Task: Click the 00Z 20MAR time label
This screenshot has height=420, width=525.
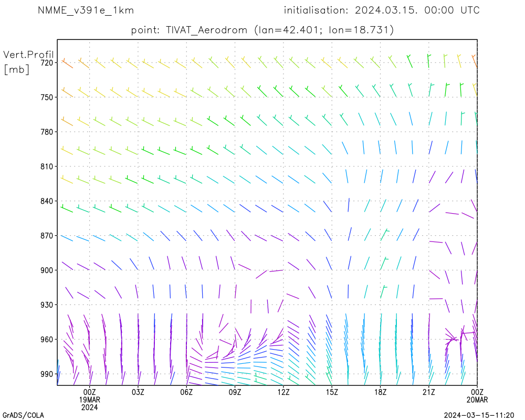Action: tap(477, 396)
